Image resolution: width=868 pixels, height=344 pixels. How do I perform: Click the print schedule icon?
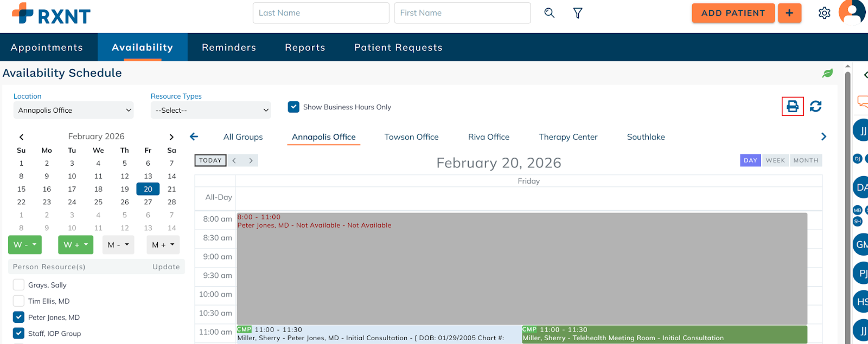pos(792,107)
